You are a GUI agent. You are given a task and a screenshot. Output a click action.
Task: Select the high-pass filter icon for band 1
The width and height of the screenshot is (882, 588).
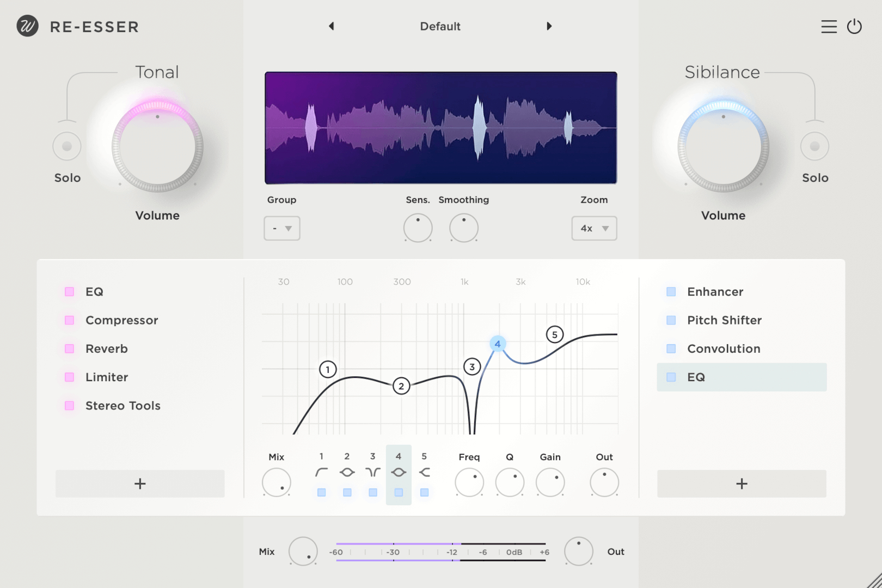tap(321, 471)
